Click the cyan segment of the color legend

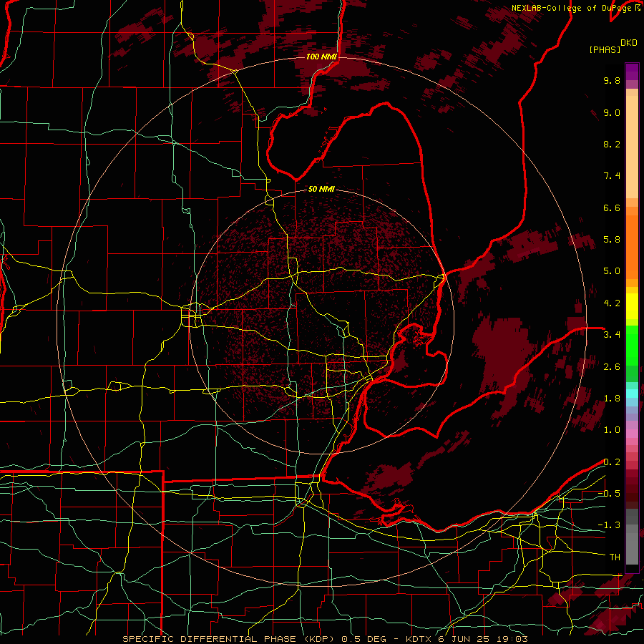[x=632, y=394]
